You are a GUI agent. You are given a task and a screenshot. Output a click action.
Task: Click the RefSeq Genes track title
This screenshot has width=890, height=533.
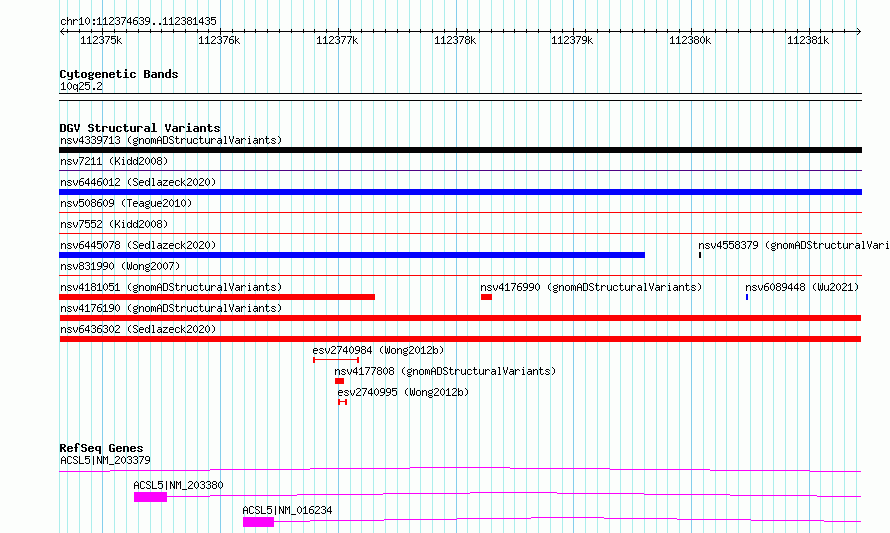[x=101, y=448]
